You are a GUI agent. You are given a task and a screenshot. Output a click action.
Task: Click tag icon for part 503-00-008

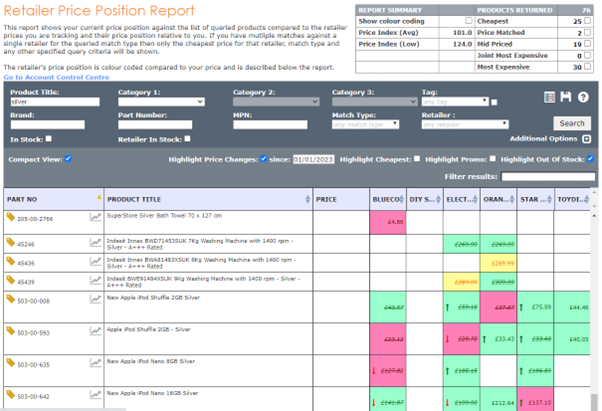pyautogui.click(x=11, y=299)
